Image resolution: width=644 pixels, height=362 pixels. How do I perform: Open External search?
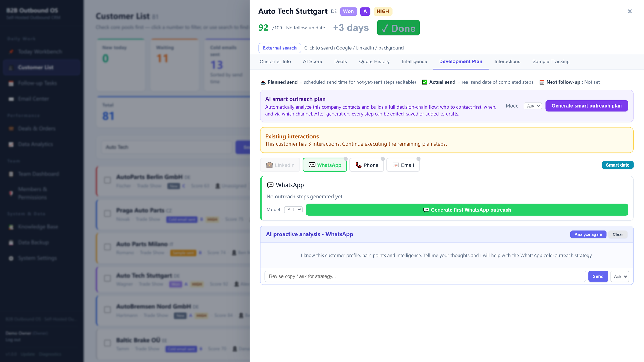click(280, 48)
